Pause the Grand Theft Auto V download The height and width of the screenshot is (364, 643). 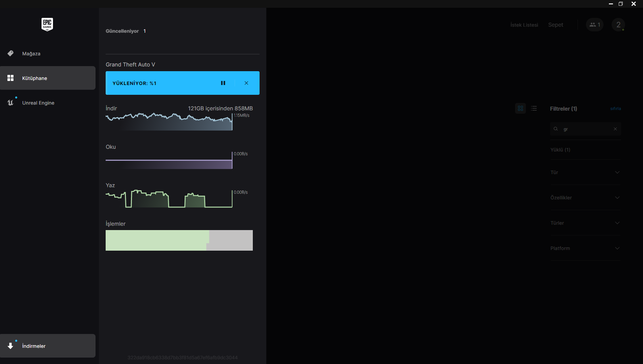click(223, 83)
